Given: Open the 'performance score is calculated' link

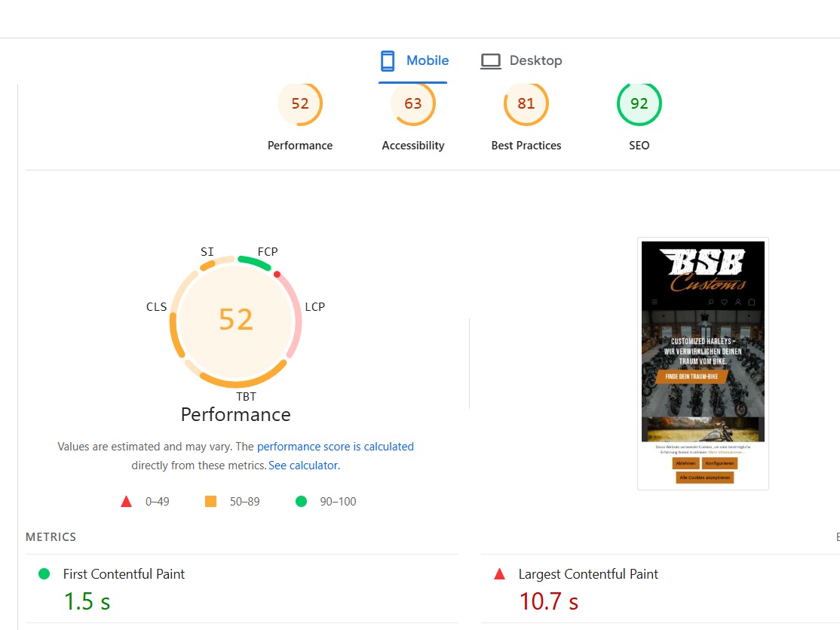Looking at the screenshot, I should [336, 447].
